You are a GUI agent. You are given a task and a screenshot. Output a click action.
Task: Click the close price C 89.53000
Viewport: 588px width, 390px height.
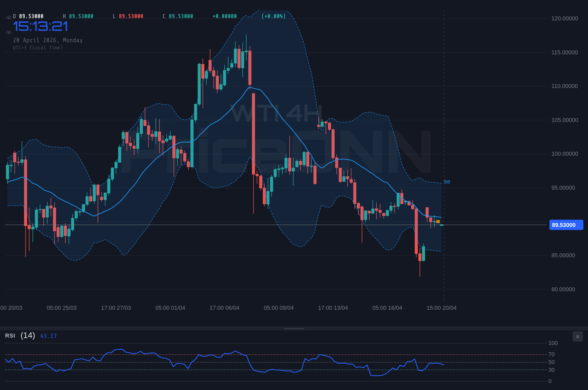178,16
